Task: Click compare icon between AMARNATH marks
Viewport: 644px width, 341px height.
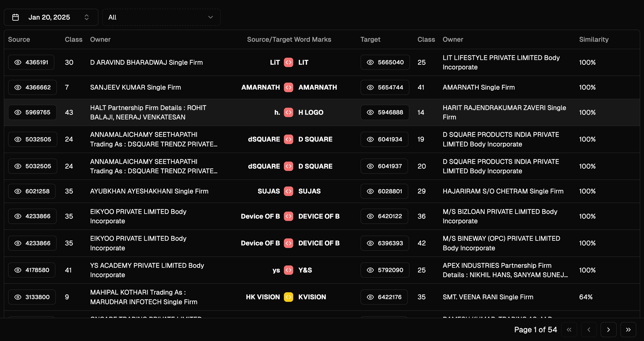Action: coord(289,87)
